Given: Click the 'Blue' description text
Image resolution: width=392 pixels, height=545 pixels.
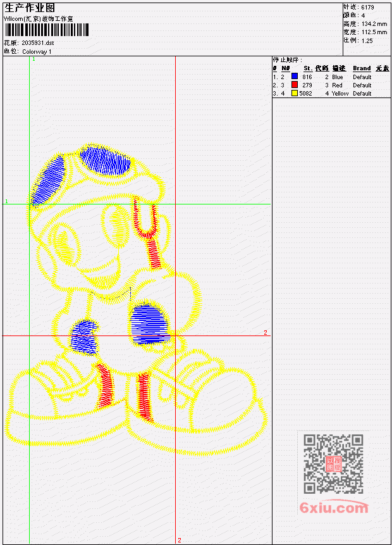Looking at the screenshot, I should click(337, 77).
